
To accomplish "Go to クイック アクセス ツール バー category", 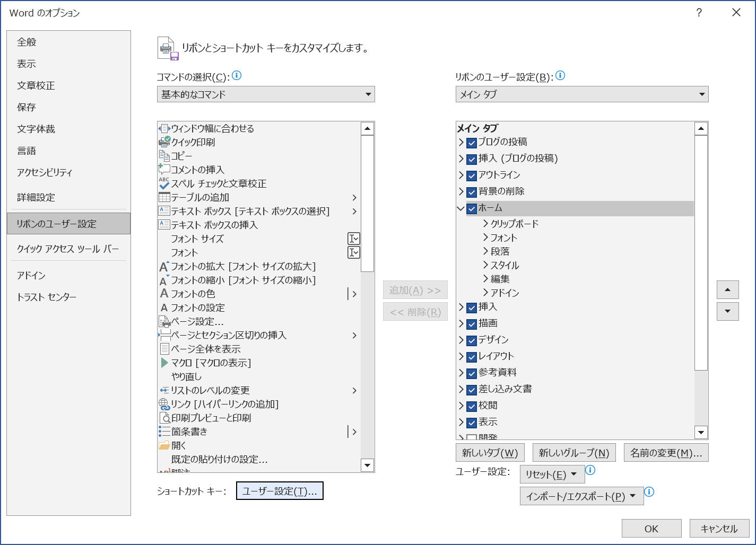I will [x=68, y=249].
